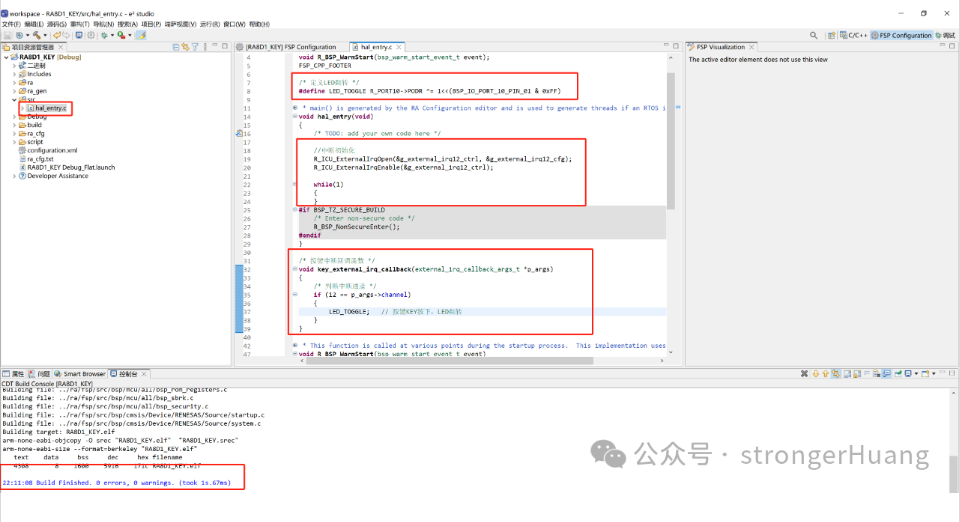Click the Pin Console icon

pyautogui.click(x=898, y=373)
